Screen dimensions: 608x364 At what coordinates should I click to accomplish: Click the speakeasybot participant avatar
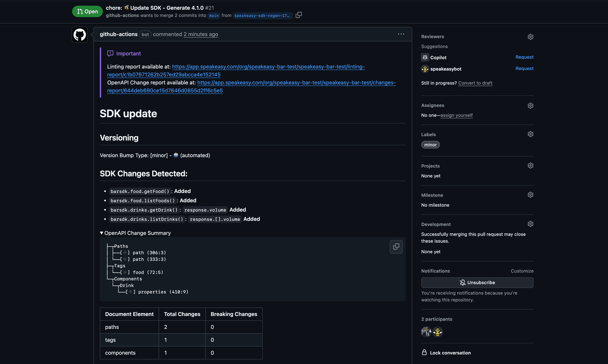(x=438, y=332)
